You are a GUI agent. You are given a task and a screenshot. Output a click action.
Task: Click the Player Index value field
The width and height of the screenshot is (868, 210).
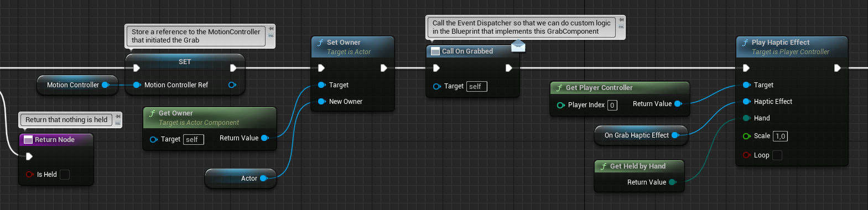pyautogui.click(x=612, y=105)
